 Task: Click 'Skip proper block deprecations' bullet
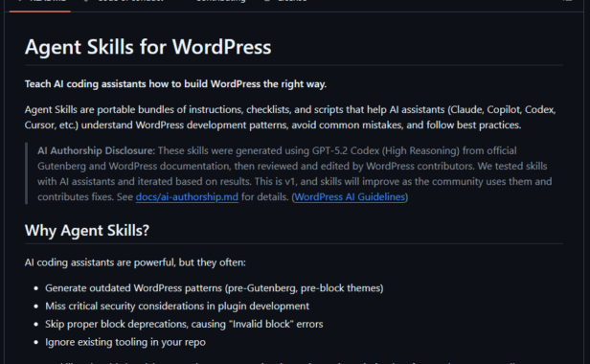coord(184,324)
